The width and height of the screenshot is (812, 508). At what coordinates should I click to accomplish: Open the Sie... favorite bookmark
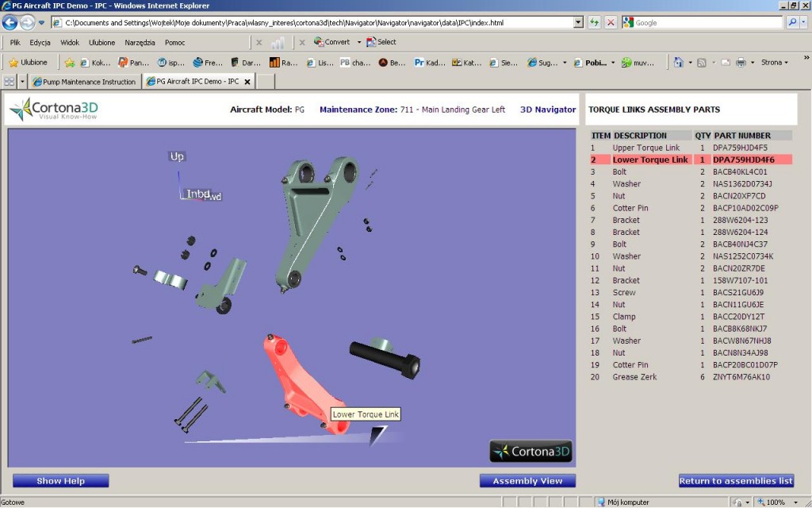[504, 63]
